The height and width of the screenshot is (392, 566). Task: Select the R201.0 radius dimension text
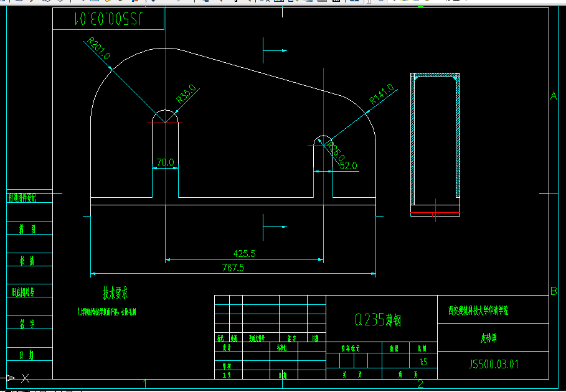[x=99, y=49]
